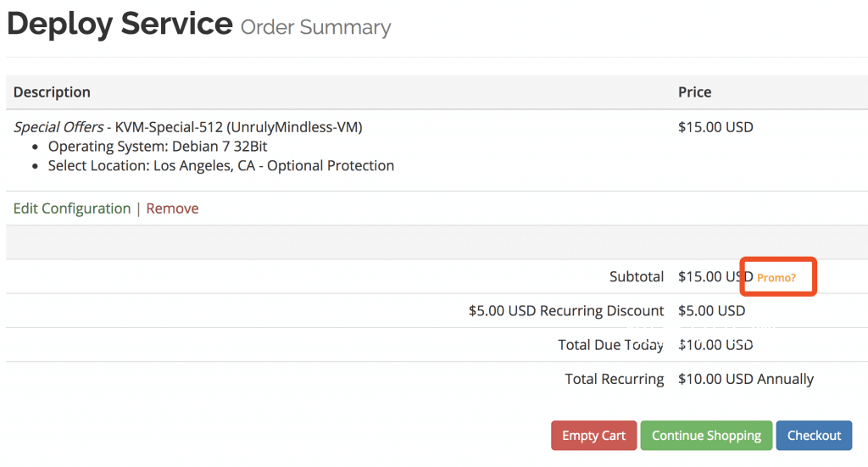Image resolution: width=868 pixels, height=467 pixels.
Task: Click the $10.00 USD Annually amount
Action: (746, 379)
